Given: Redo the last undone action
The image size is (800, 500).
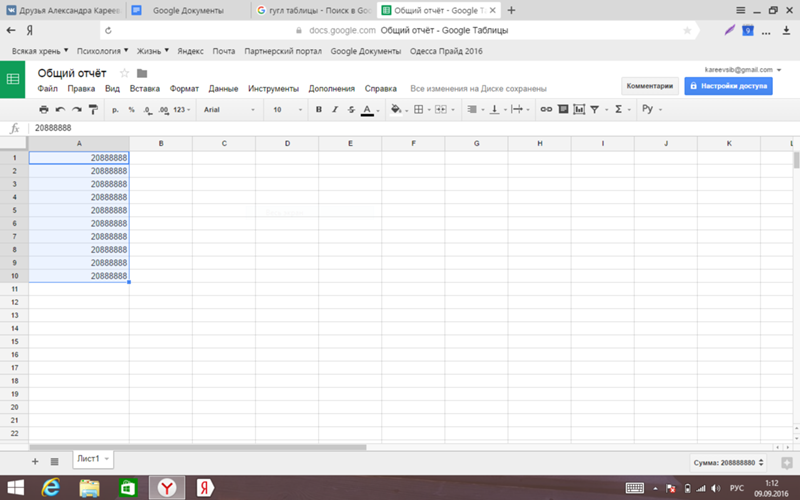Looking at the screenshot, I should pos(77,109).
